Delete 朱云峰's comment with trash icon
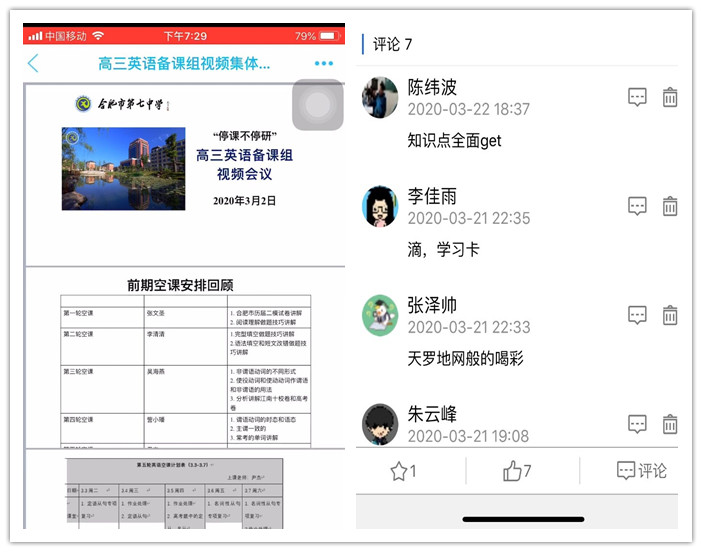The height and width of the screenshot is (552, 702). [x=670, y=423]
